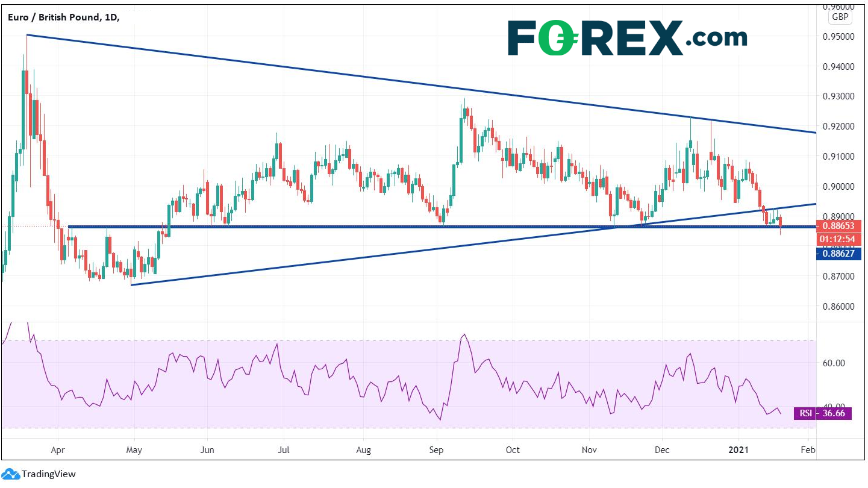Screen dimensions: 868x488
Task: Click the Oct date axis label
Action: [x=513, y=450]
